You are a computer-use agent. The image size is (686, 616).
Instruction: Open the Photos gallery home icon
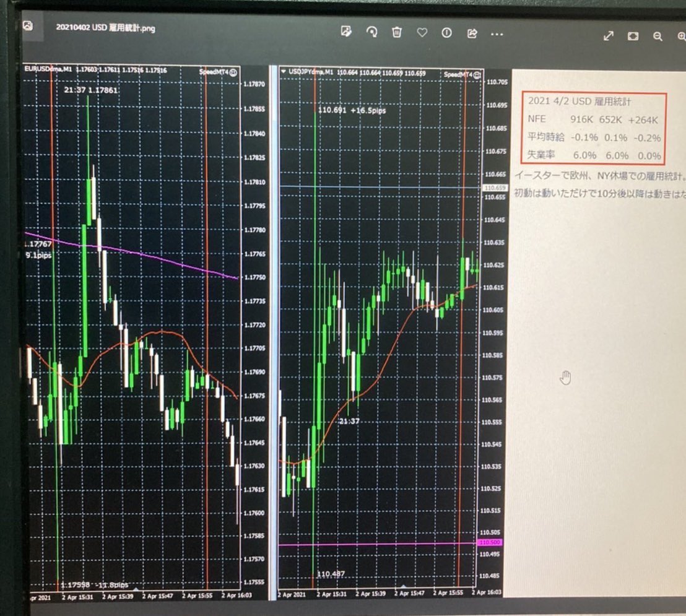pyautogui.click(x=28, y=26)
